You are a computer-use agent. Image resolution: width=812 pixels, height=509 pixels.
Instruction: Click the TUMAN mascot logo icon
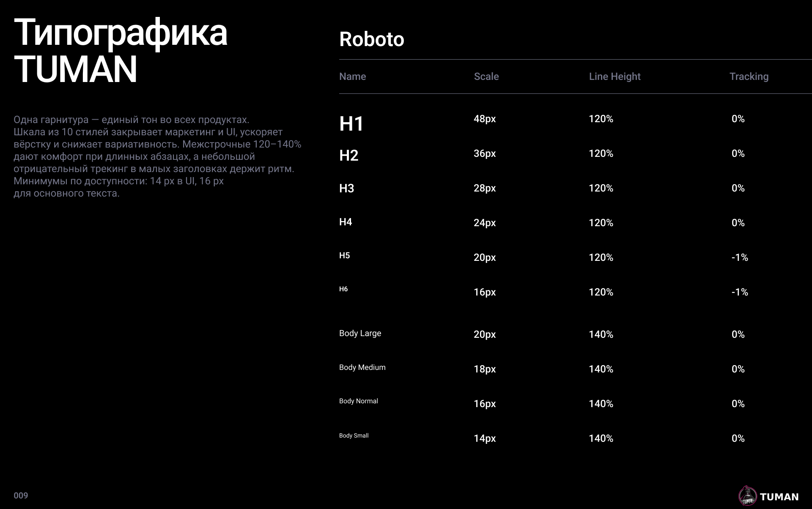coord(747,496)
